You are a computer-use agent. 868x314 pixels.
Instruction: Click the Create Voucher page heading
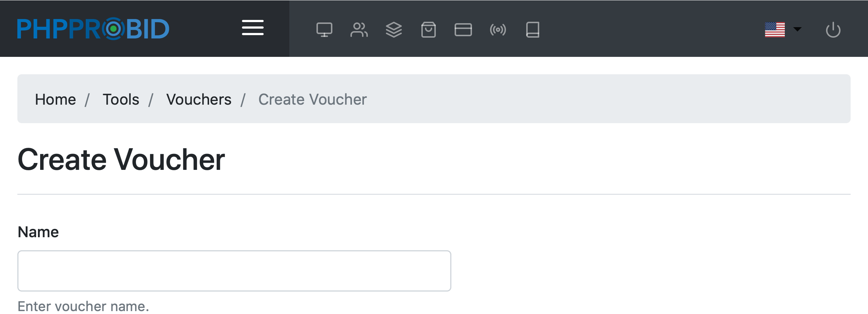pos(121,160)
